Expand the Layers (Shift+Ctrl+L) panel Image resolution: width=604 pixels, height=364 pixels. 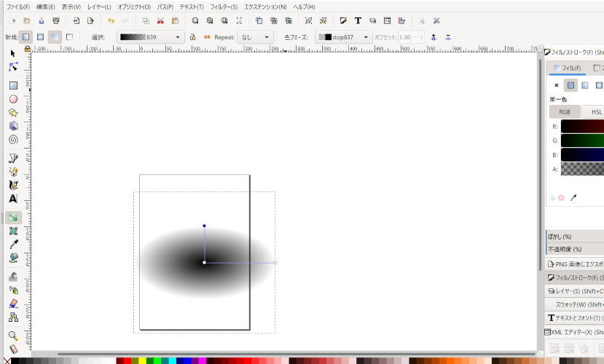pyautogui.click(x=574, y=291)
